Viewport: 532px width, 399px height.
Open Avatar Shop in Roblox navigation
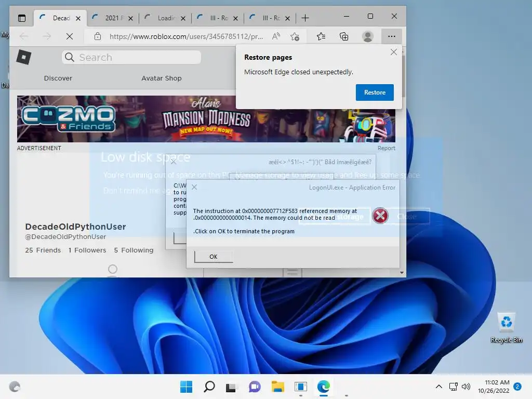162,78
